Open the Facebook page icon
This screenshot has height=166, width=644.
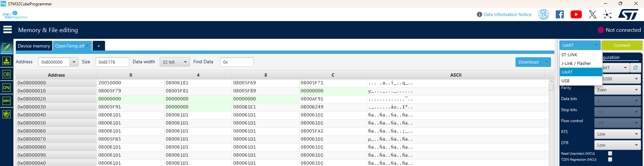coord(559,14)
